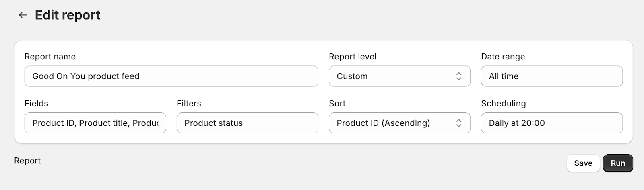Open the Report level Custom dropdown

pos(399,76)
